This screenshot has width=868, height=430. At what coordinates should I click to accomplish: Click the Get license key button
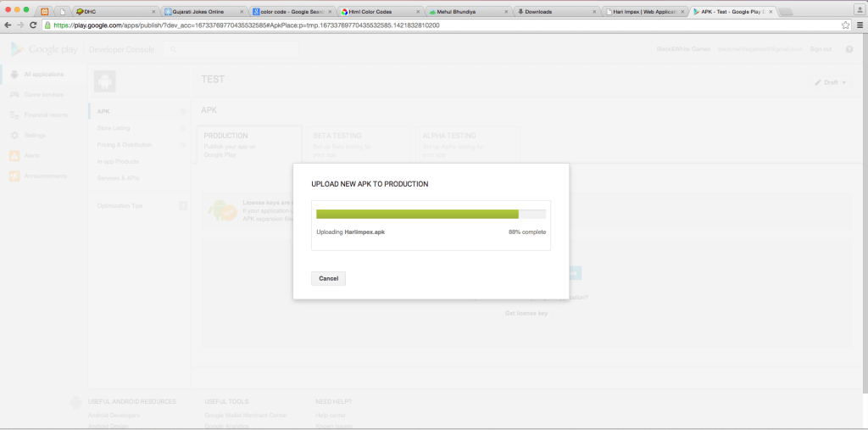(526, 314)
